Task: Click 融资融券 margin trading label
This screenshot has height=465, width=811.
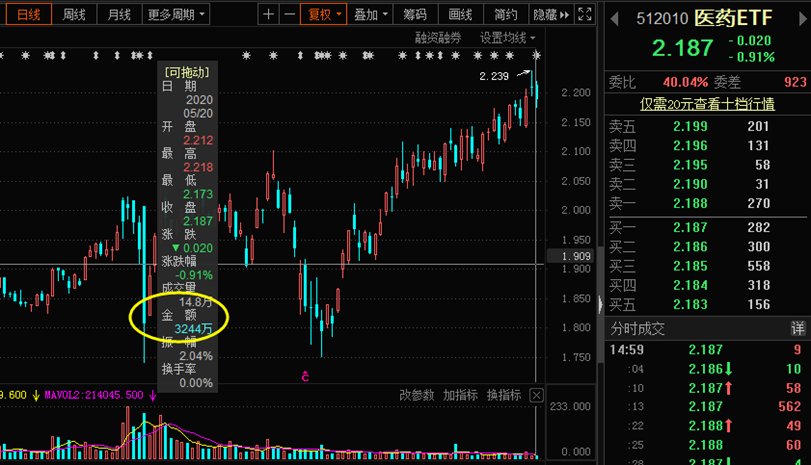Action: pyautogui.click(x=438, y=38)
